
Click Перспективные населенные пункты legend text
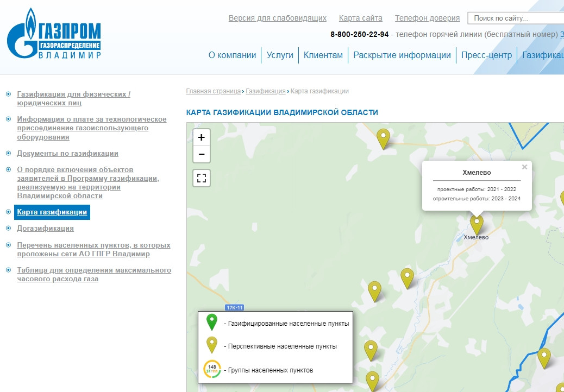click(280, 346)
